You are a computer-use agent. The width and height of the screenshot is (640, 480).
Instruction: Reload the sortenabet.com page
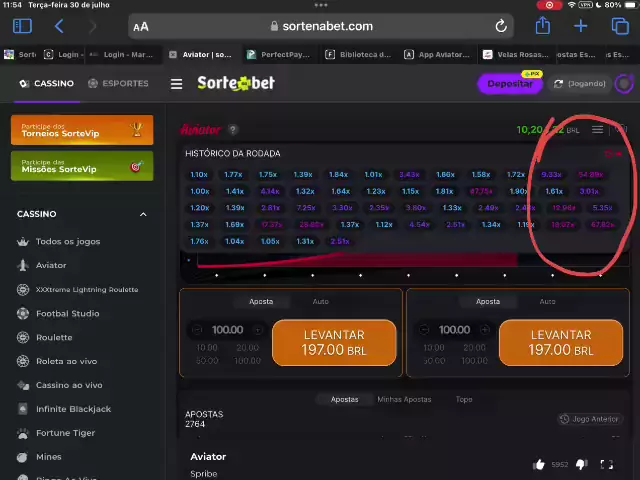pos(501,26)
